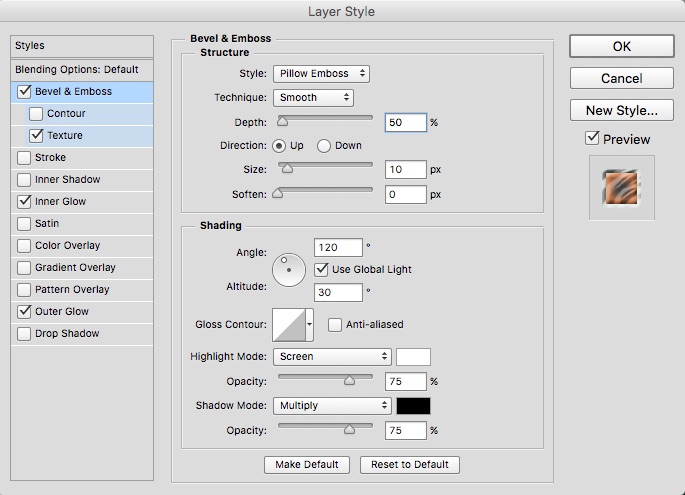This screenshot has width=685, height=495.
Task: Click the New Style... button
Action: point(621,110)
